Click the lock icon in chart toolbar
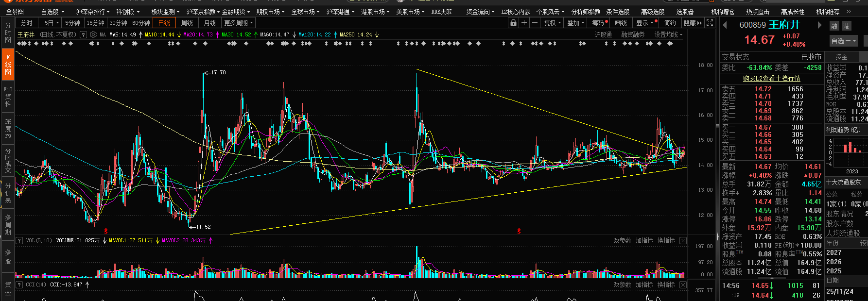Image resolution: width=868 pixels, height=301 pixels. pos(513,23)
